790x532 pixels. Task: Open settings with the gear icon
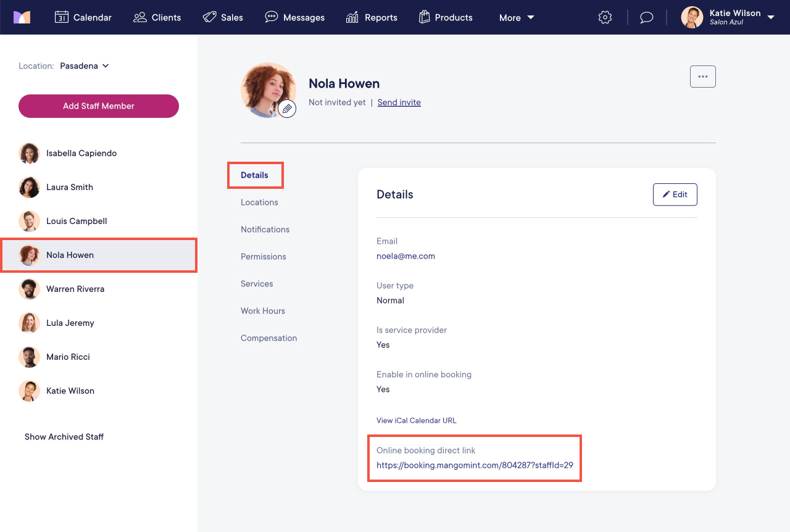(x=605, y=17)
